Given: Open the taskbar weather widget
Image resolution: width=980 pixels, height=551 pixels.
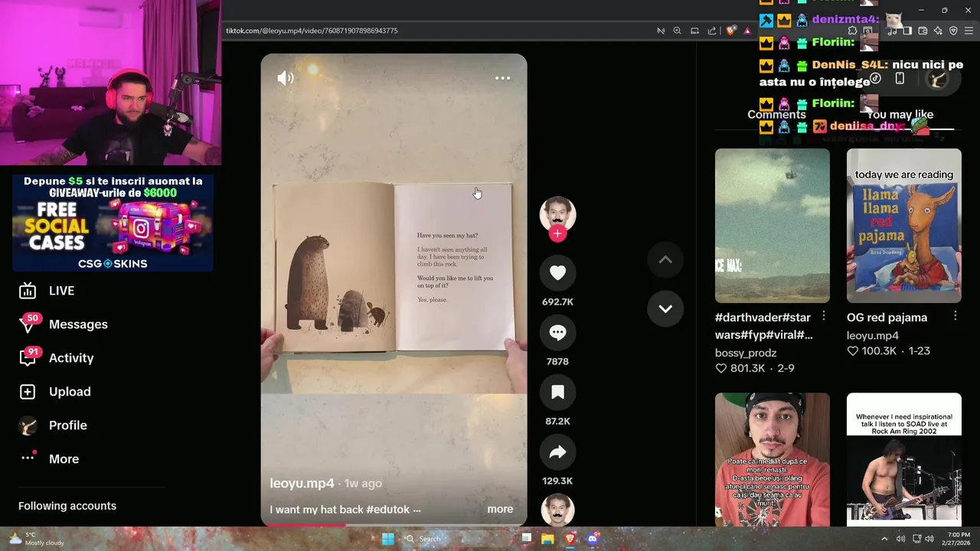Looking at the screenshot, I should tap(37, 539).
